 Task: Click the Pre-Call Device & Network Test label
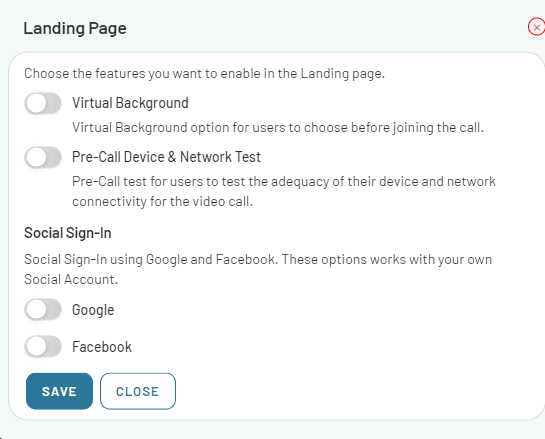[166, 157]
